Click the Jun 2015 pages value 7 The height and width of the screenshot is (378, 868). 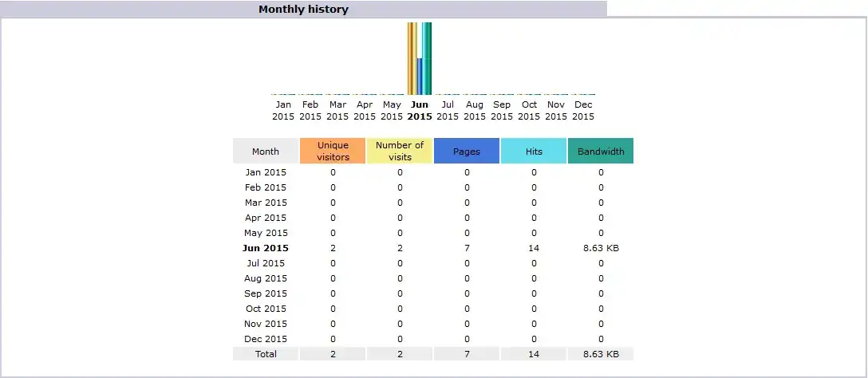click(x=467, y=248)
